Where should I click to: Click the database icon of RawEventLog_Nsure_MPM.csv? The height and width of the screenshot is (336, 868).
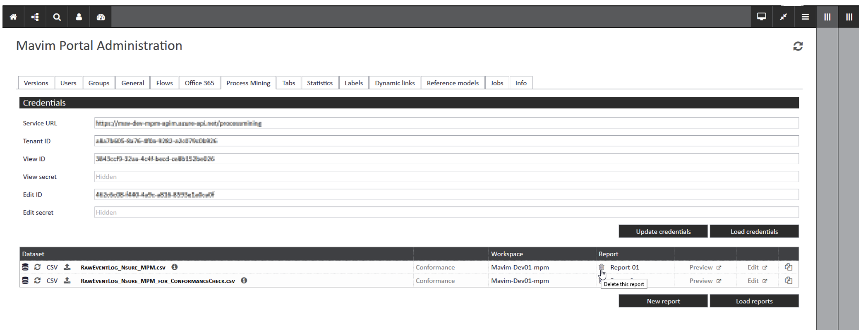(x=25, y=267)
